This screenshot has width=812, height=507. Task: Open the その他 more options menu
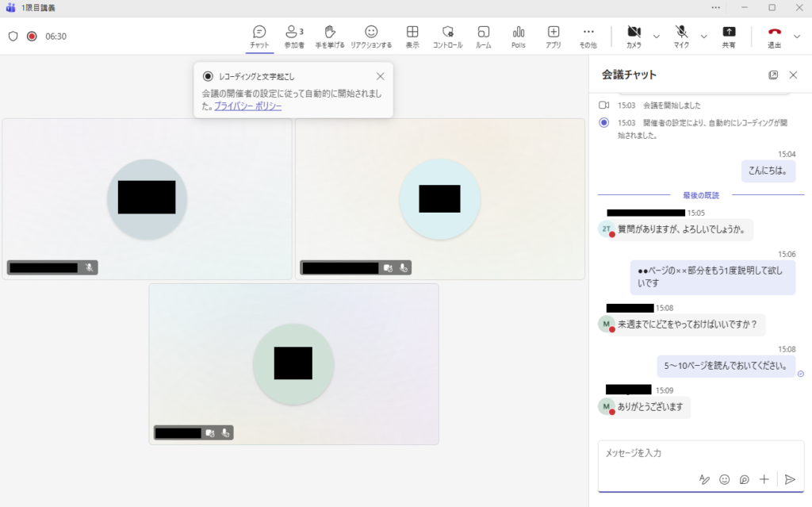point(588,36)
